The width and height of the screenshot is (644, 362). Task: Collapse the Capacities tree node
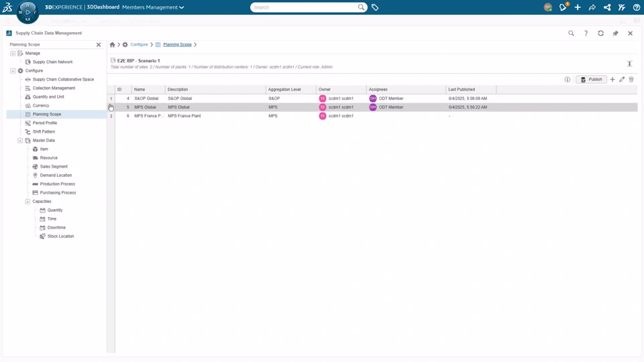pos(28,202)
